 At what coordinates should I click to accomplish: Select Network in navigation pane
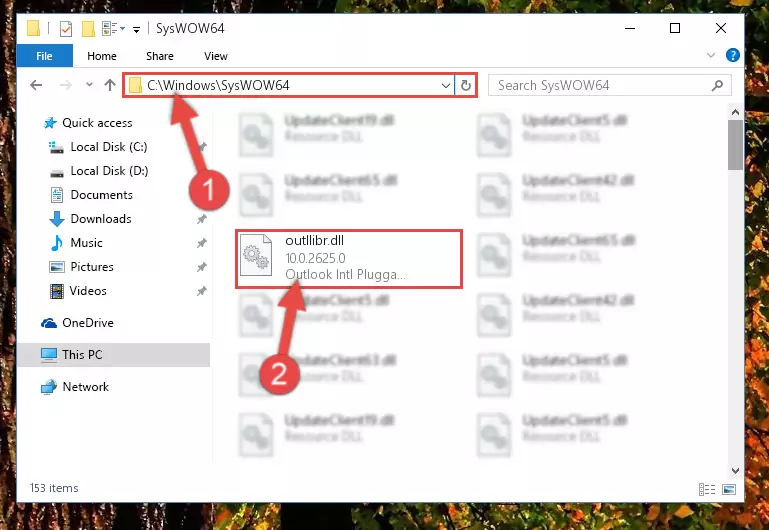click(x=86, y=386)
